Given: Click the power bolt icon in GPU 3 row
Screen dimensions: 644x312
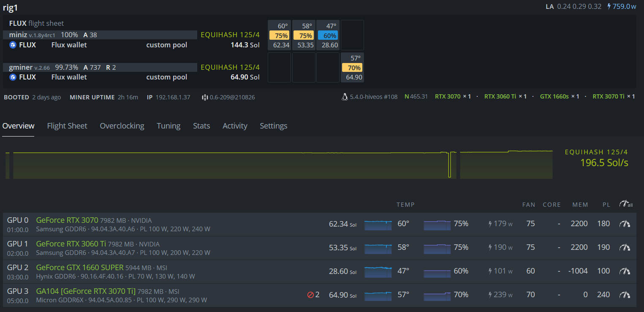Looking at the screenshot, I should 490,295.
